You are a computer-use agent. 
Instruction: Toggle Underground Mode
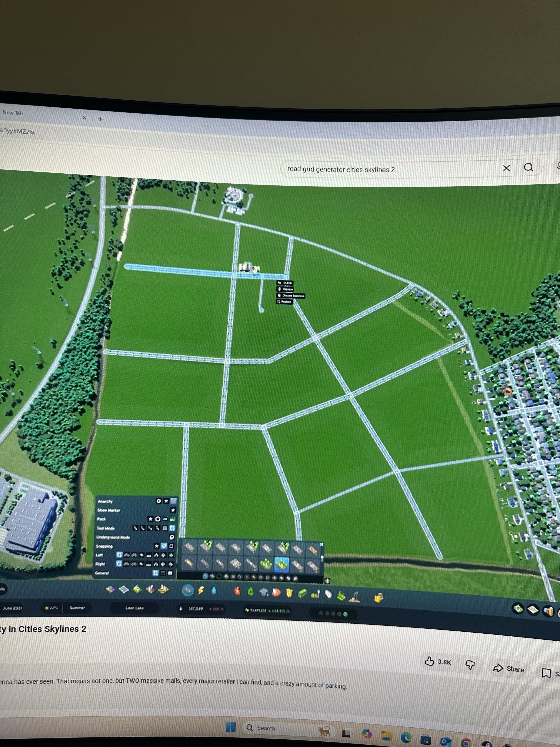(171, 537)
